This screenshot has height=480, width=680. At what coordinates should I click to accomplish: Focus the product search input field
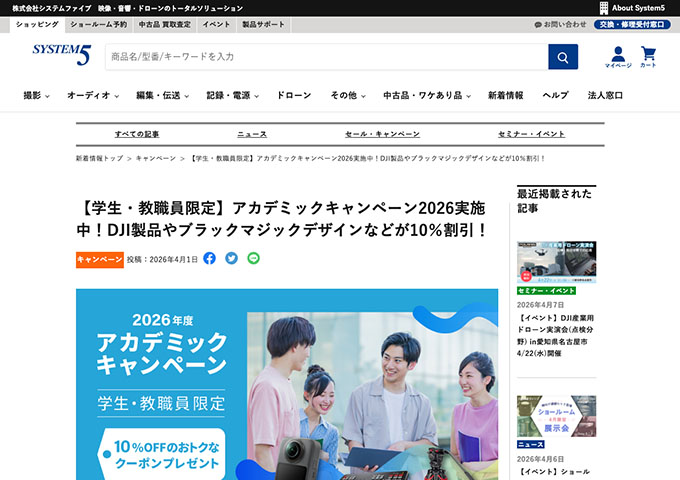327,57
